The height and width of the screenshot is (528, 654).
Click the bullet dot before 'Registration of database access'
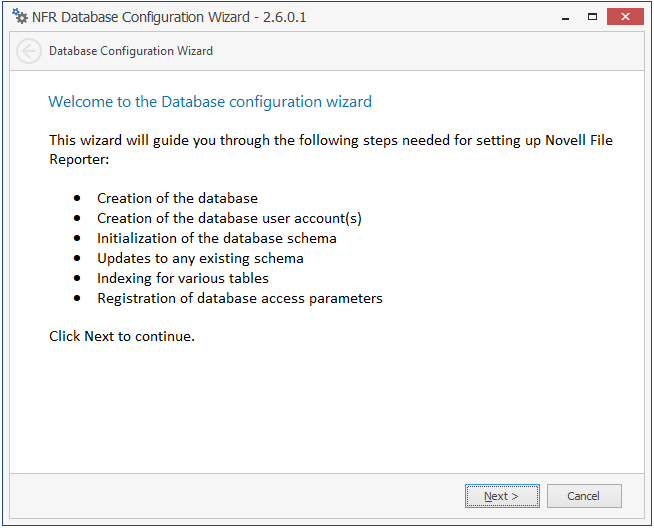point(77,298)
